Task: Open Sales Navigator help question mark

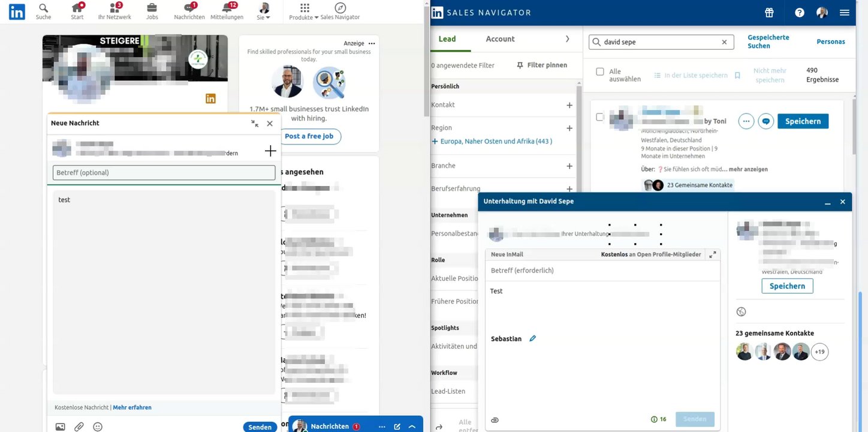Action: (x=800, y=13)
